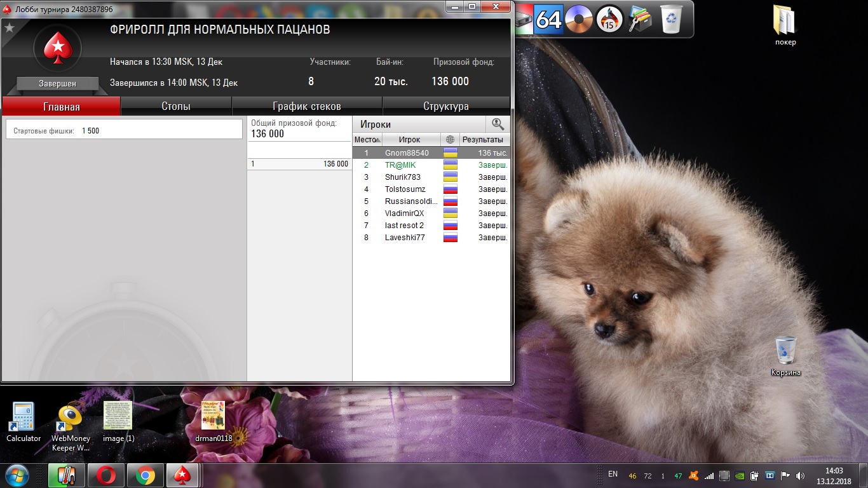The height and width of the screenshot is (488, 868).
Task: Click the Avast antivirus tray icon
Action: [x=695, y=475]
